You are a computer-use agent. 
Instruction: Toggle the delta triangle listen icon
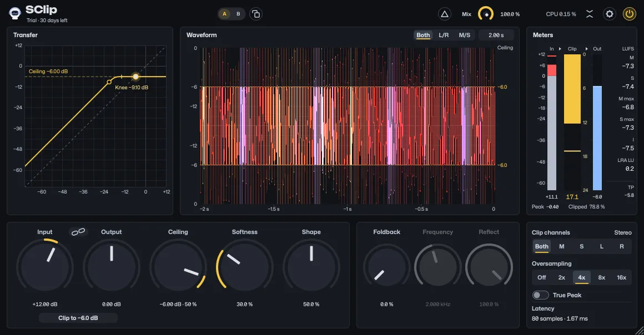(x=444, y=14)
